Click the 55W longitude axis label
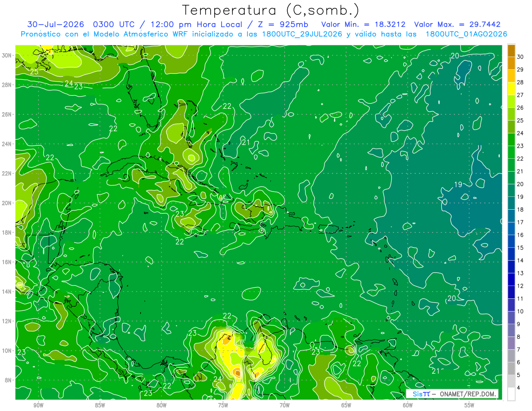The height and width of the screenshot is (411, 532). (469, 405)
